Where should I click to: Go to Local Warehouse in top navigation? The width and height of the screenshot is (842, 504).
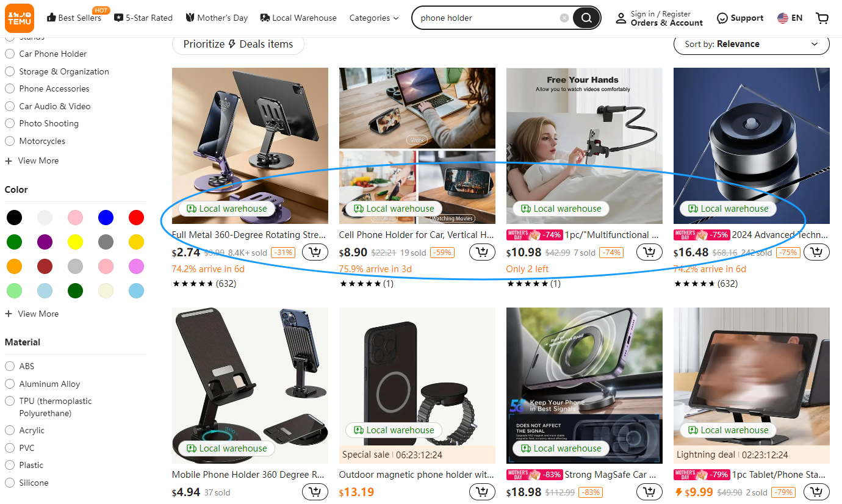point(298,18)
